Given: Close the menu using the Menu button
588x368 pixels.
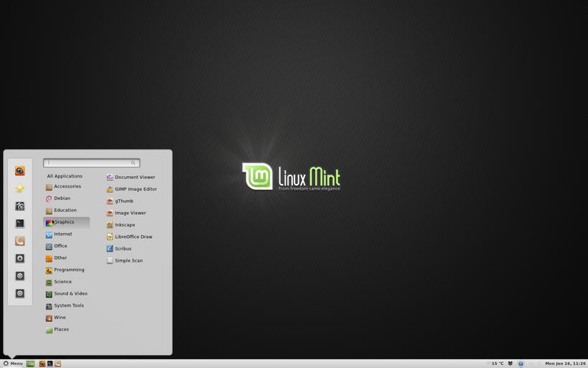Looking at the screenshot, I should click(x=13, y=364).
